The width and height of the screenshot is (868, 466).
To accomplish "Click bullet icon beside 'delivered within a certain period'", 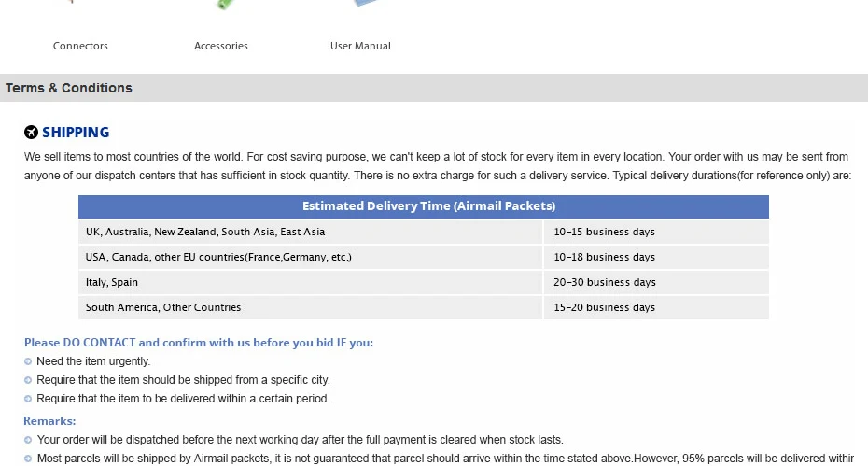I will pyautogui.click(x=28, y=399).
